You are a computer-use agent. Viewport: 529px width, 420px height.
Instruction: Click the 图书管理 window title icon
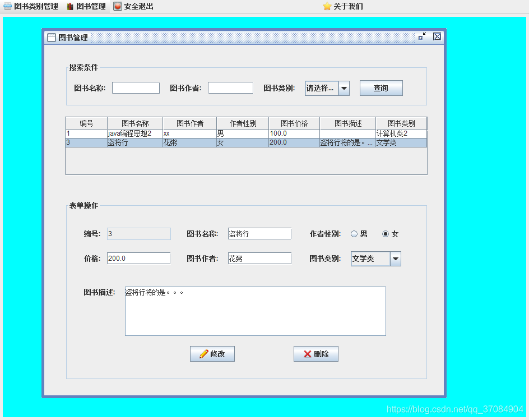point(52,38)
